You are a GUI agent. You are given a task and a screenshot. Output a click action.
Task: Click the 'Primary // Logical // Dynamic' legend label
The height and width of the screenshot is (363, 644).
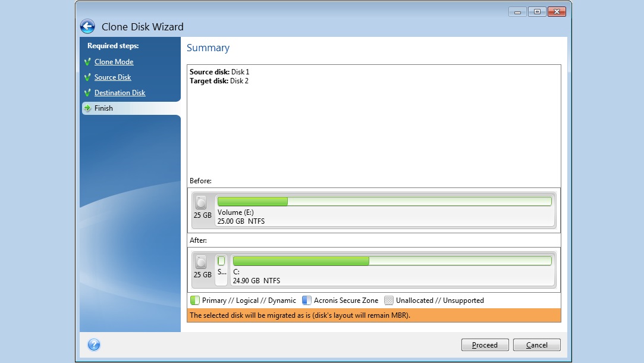(249, 301)
